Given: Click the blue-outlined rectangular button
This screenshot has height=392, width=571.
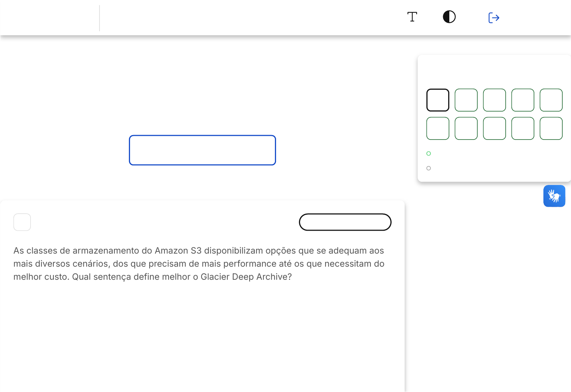Looking at the screenshot, I should (202, 150).
